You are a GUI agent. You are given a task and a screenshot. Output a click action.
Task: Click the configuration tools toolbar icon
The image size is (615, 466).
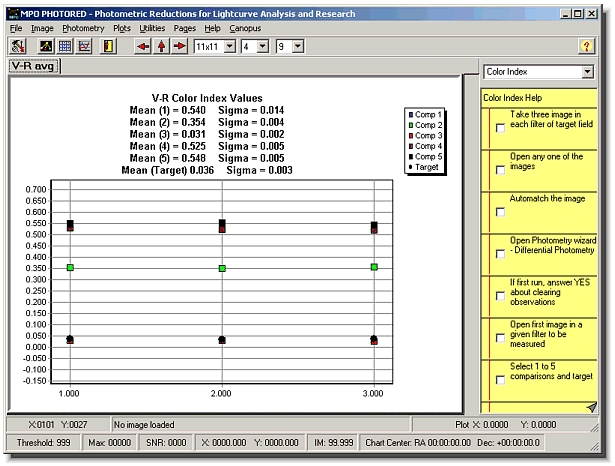18,46
